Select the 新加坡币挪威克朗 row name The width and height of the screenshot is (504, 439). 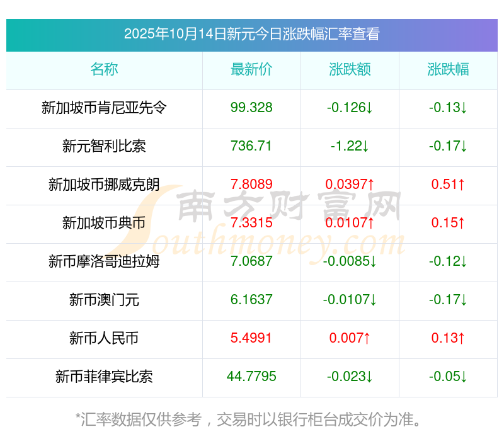[104, 185]
